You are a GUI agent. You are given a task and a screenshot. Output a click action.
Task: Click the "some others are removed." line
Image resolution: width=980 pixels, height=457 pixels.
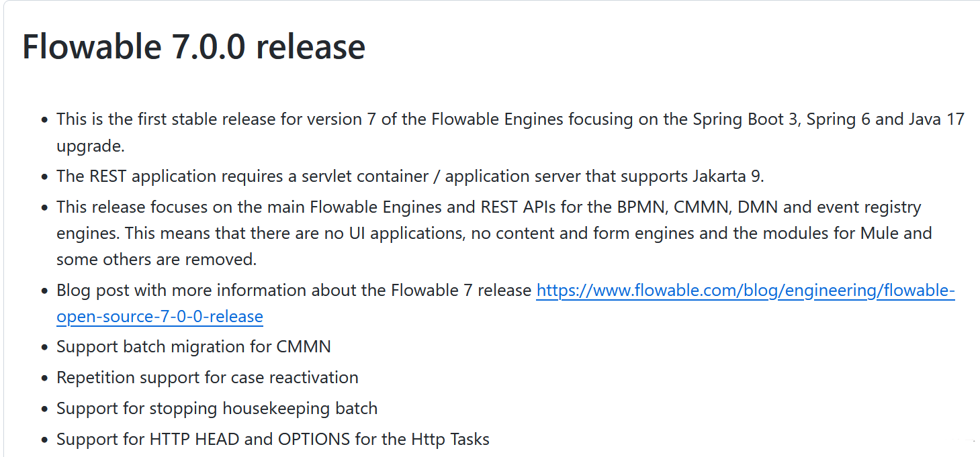point(156,259)
